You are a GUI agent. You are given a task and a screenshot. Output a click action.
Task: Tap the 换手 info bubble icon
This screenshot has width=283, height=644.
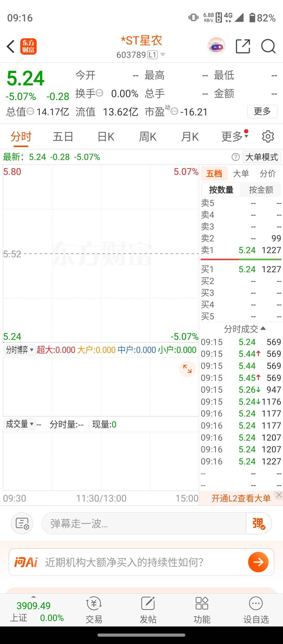click(x=99, y=93)
